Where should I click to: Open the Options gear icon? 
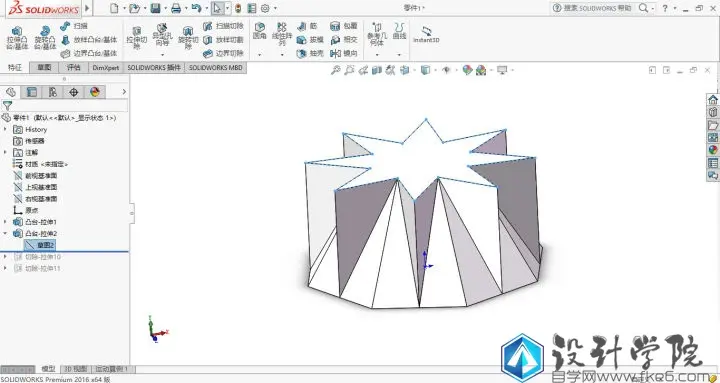point(265,8)
